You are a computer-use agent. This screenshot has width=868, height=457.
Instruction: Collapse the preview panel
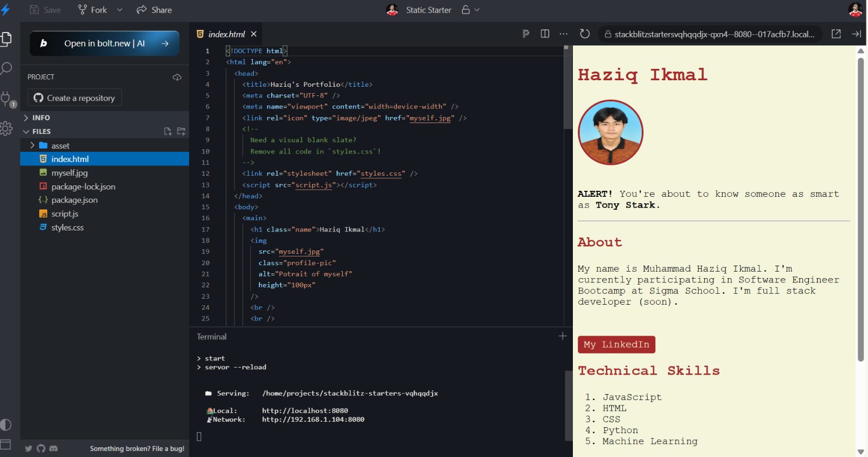pyautogui.click(x=856, y=34)
